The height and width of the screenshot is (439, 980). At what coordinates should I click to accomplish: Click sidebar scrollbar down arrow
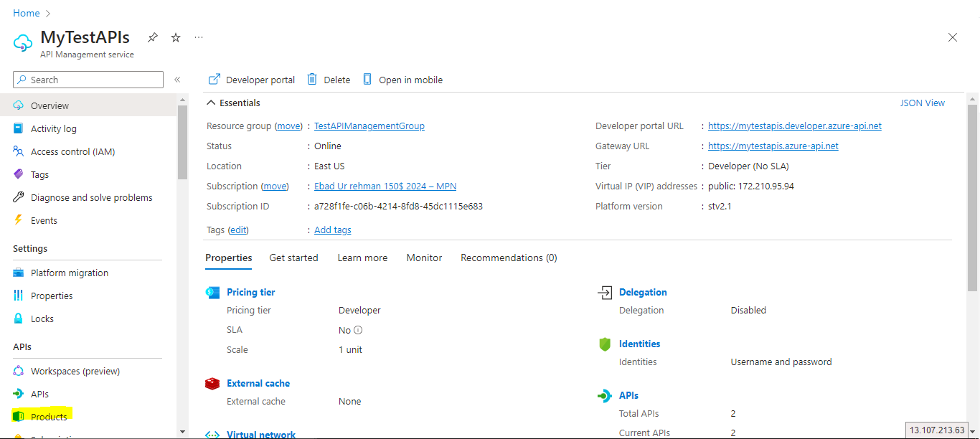pos(182,431)
